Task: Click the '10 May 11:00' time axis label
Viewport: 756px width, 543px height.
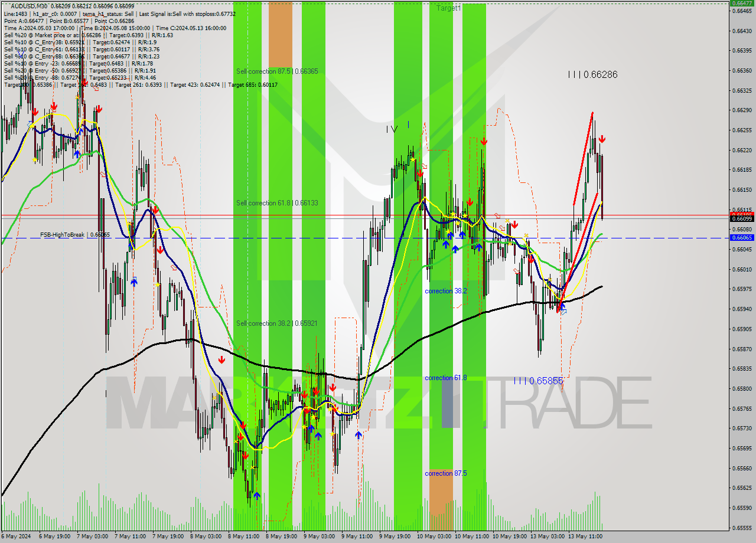Action: tap(472, 537)
